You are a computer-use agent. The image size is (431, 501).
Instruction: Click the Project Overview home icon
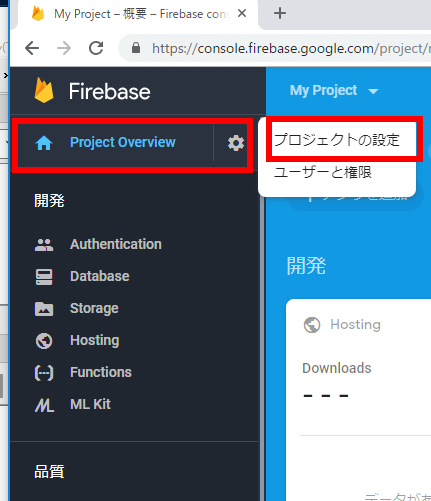pos(44,143)
